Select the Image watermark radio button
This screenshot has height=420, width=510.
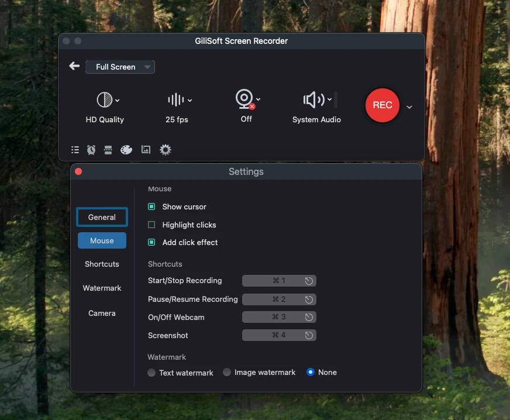tap(227, 372)
